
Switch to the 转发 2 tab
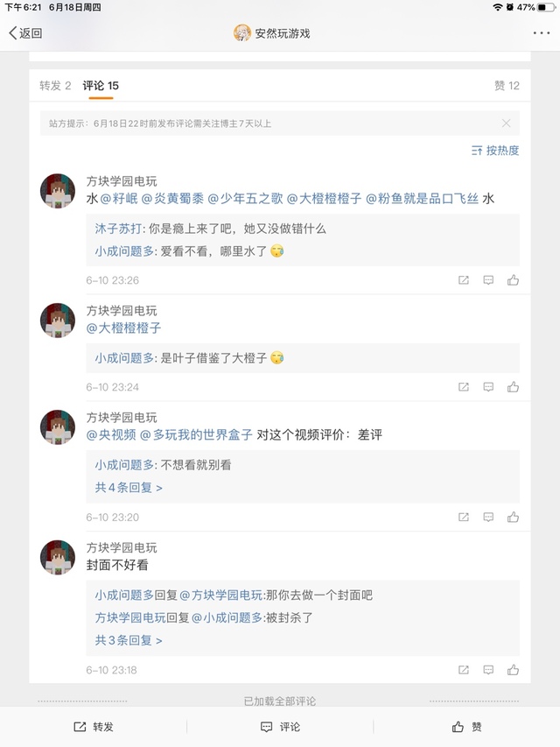(55, 85)
